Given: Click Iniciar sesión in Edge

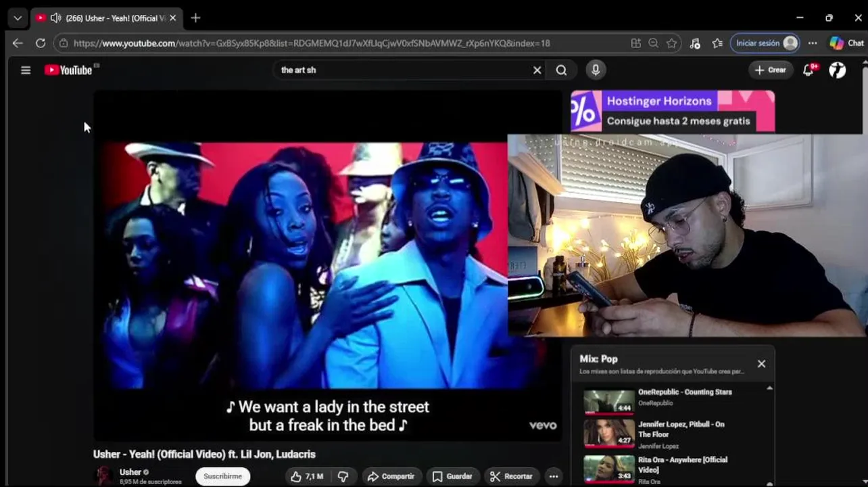Looking at the screenshot, I should [765, 43].
